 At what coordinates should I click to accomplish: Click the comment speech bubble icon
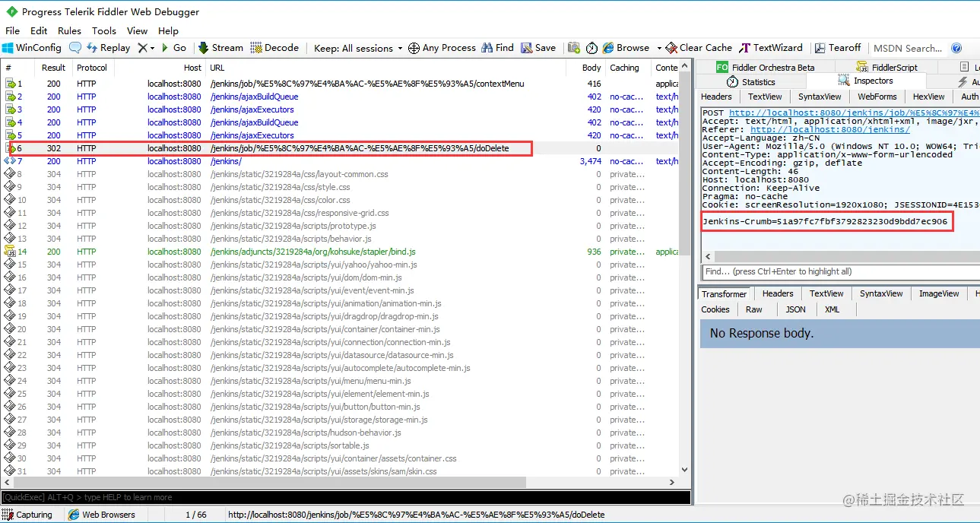75,47
